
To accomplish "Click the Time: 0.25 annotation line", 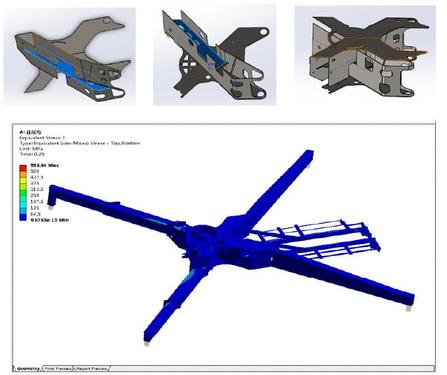I will point(32,154).
